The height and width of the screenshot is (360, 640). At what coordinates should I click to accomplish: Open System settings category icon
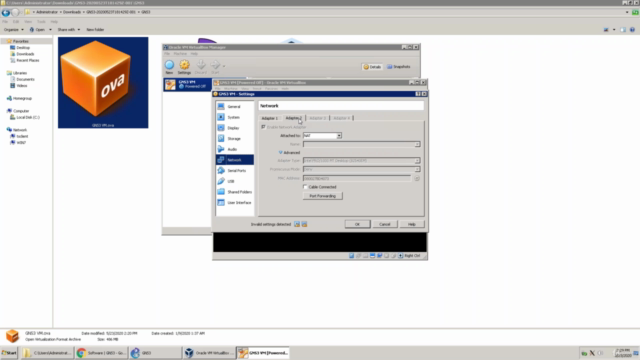[221, 117]
